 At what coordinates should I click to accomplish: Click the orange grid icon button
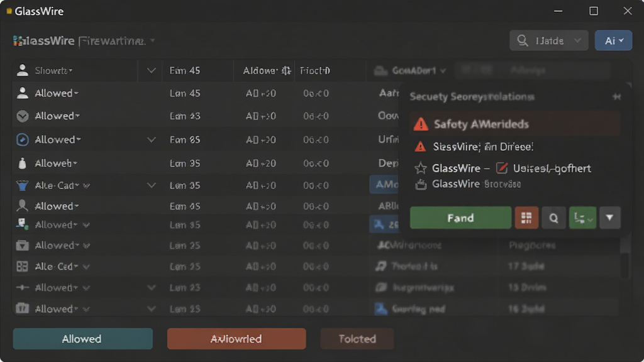coord(526,217)
